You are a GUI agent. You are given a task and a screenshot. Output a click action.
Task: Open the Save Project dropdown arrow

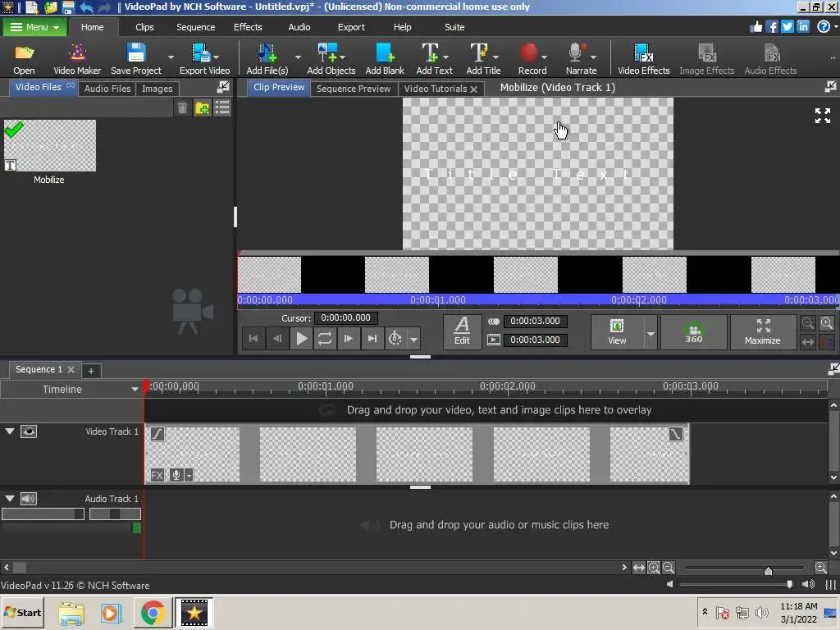(x=171, y=57)
